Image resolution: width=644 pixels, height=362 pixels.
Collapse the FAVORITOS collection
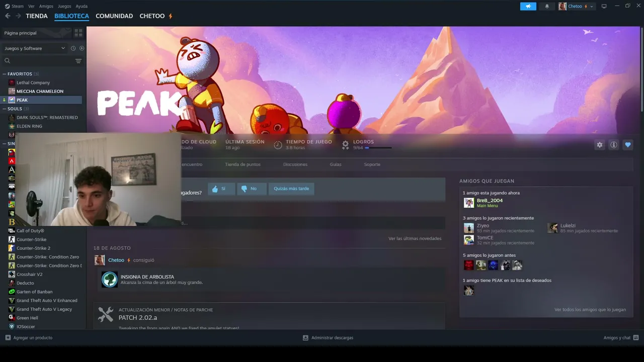[x=5, y=74]
